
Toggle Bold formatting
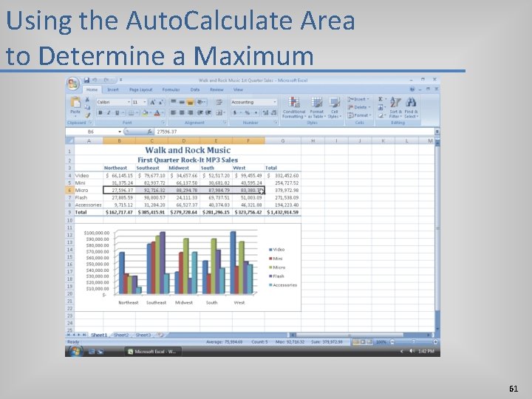tap(100, 113)
